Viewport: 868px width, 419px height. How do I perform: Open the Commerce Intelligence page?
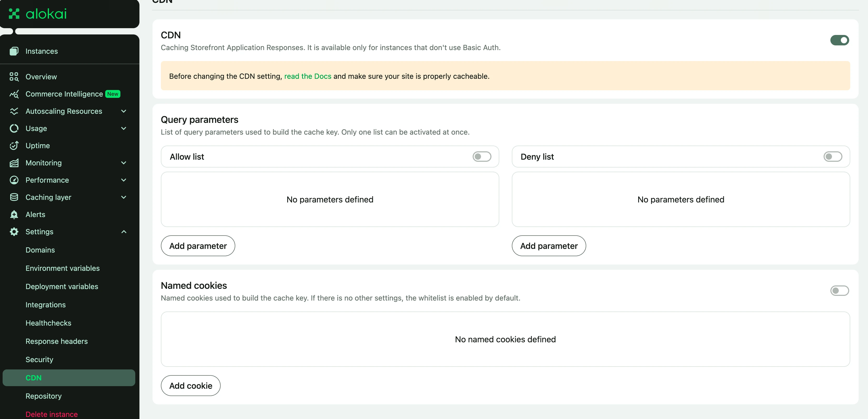pos(64,94)
